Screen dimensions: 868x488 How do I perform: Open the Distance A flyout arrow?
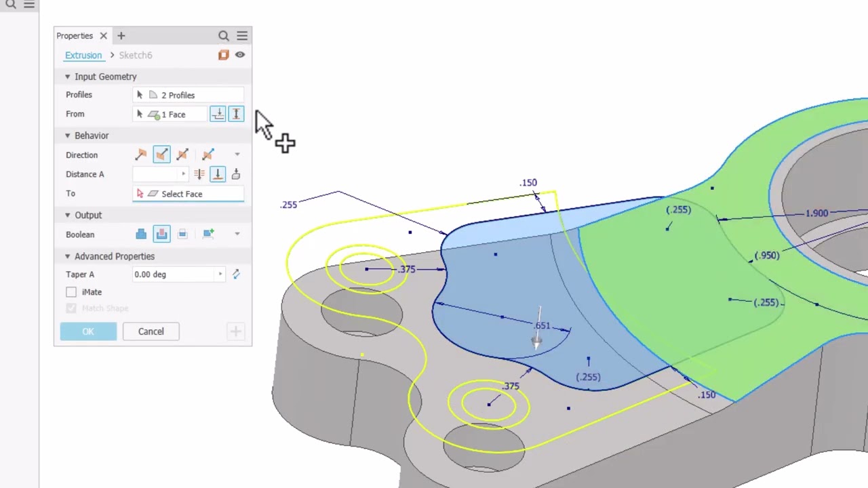(183, 174)
